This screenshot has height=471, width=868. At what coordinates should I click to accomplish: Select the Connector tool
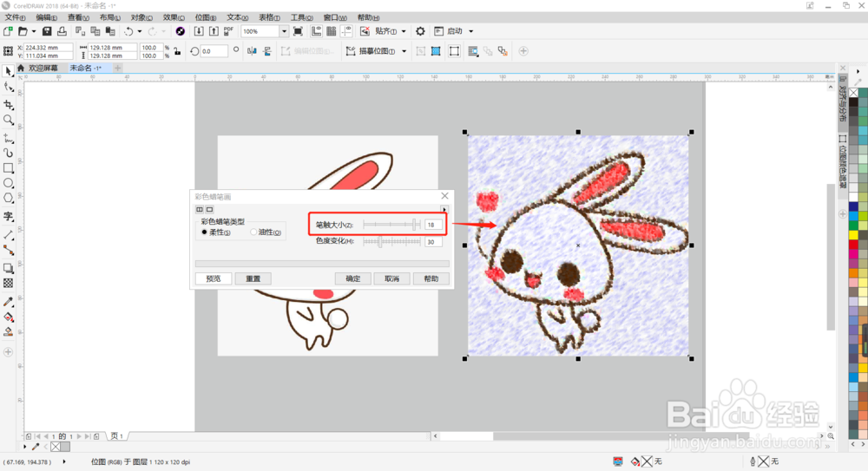coord(9,250)
